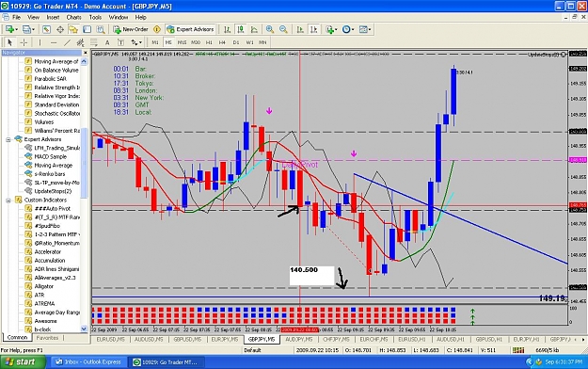Switch chart to Line Chart type

click(254, 29)
